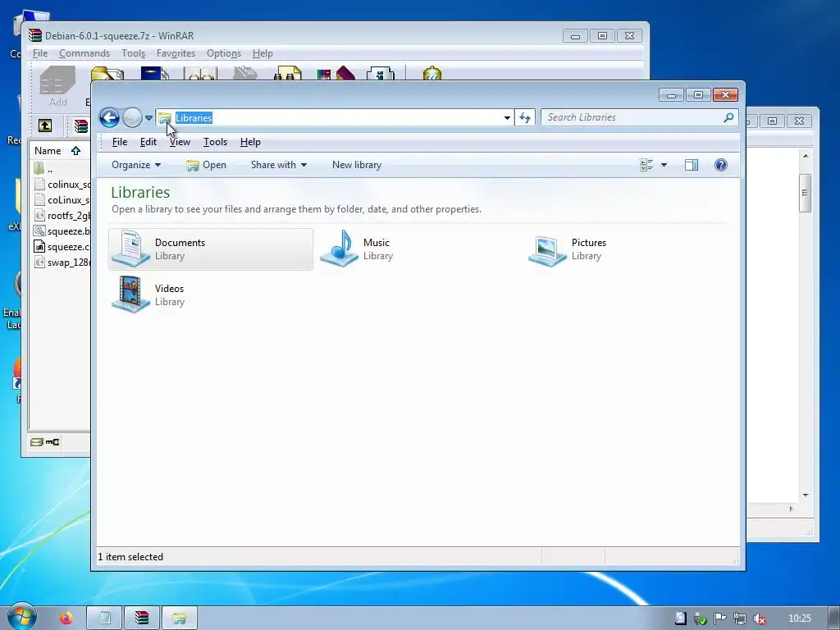
Task: Open the Windows Start menu
Action: (x=21, y=618)
